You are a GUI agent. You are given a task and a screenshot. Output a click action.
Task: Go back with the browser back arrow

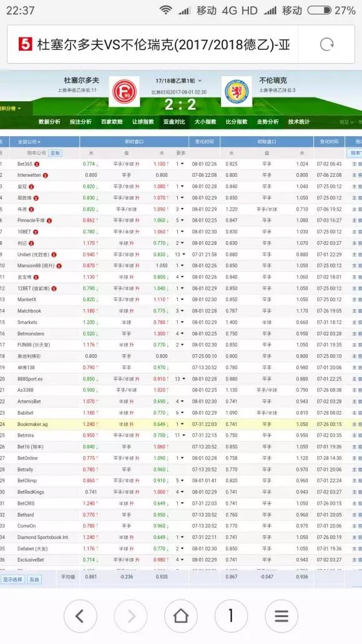[80, 615]
